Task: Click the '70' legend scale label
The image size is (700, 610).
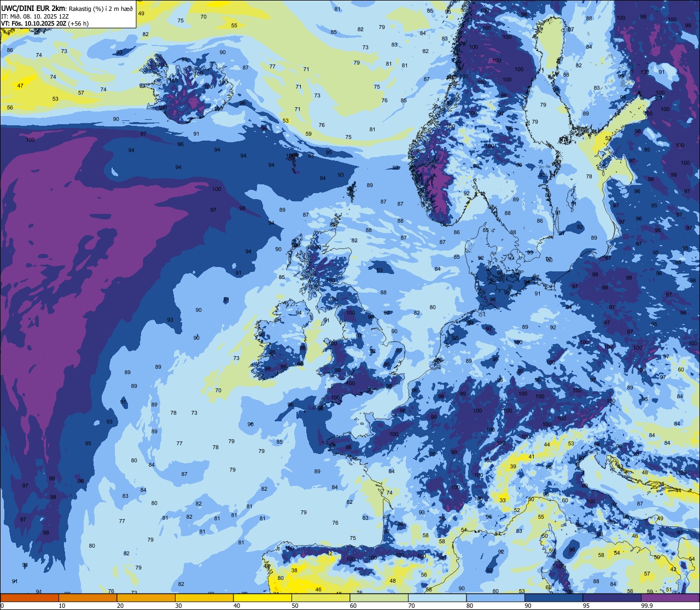Action: 412,606
